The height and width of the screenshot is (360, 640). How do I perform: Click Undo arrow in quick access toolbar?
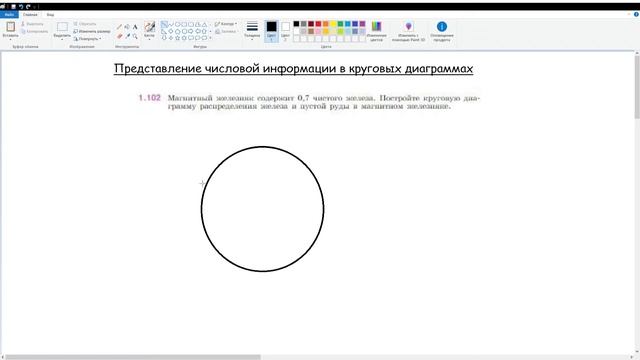point(21,7)
